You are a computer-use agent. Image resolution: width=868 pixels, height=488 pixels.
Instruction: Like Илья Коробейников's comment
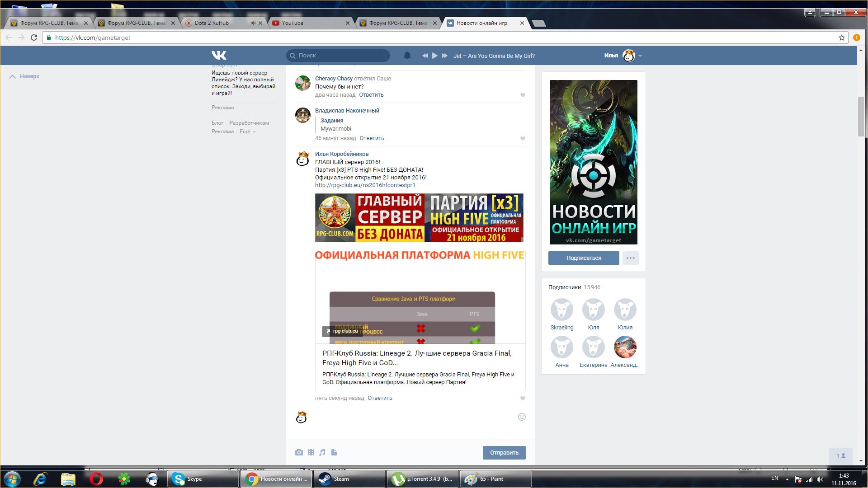[523, 398]
